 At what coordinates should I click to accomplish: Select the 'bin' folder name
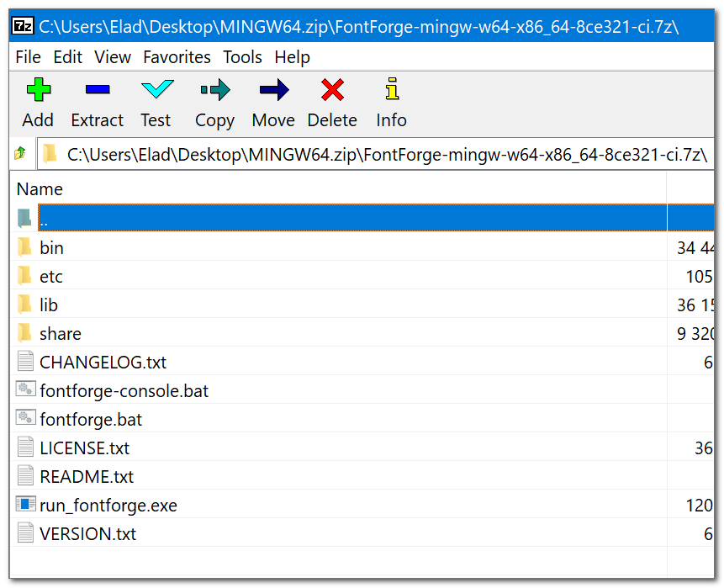[51, 248]
